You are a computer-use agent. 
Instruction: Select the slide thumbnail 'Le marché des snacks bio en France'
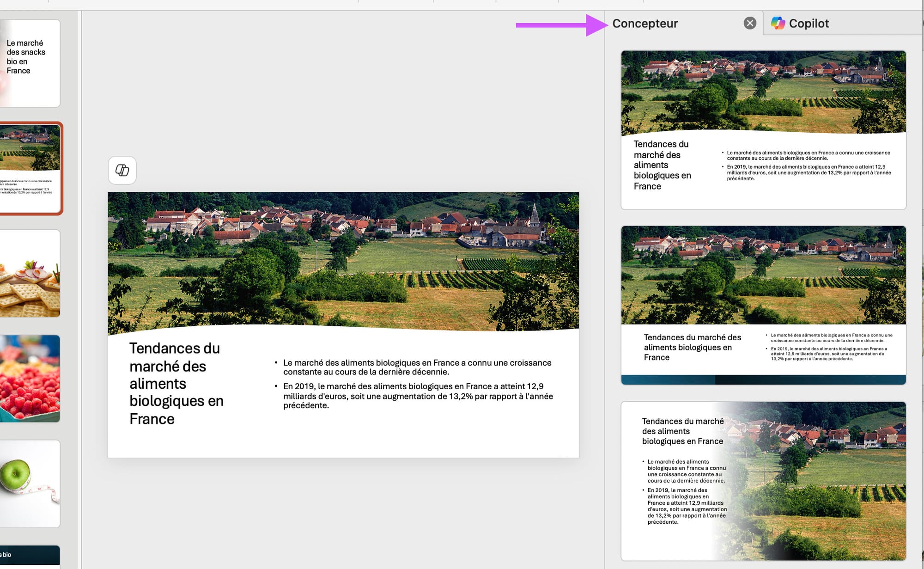click(30, 63)
